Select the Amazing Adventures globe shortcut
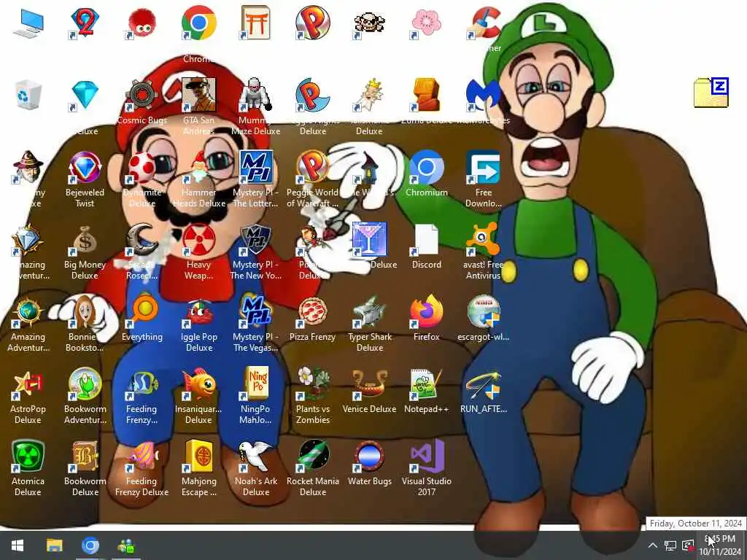747x560 pixels. (x=28, y=312)
